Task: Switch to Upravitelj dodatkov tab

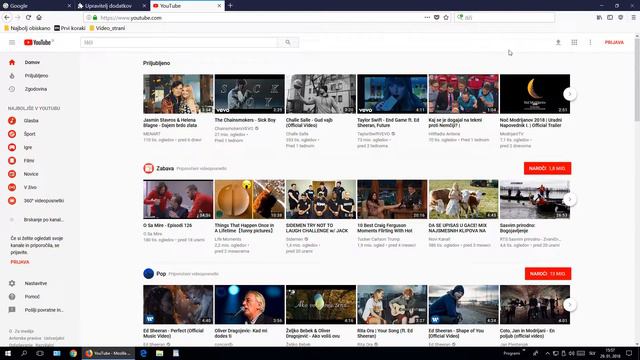Action: pyautogui.click(x=111, y=6)
